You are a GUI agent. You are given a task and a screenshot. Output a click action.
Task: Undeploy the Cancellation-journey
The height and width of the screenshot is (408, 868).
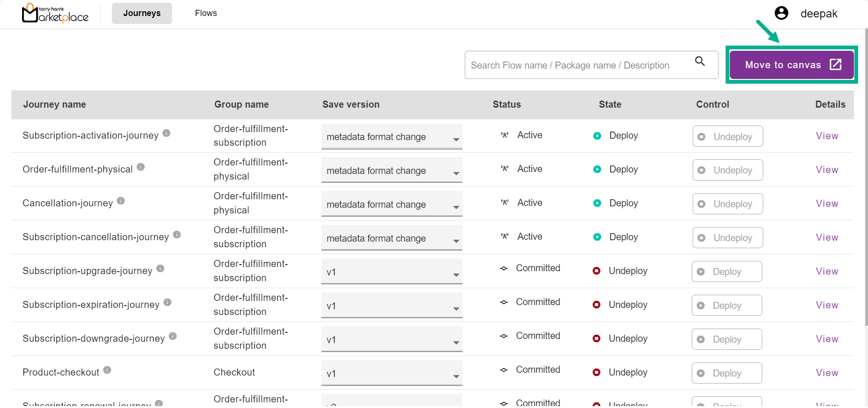727,204
